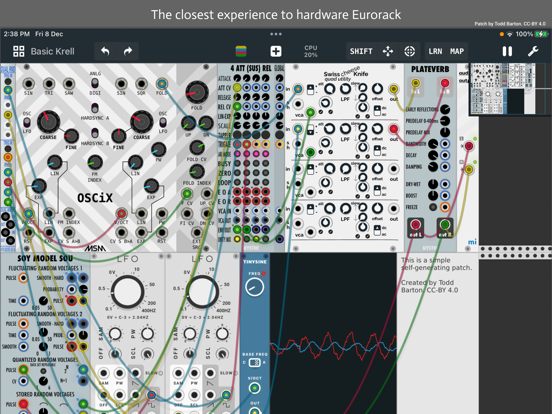Click the large FOLD knob
Screen dimensions: 552x414
click(196, 92)
